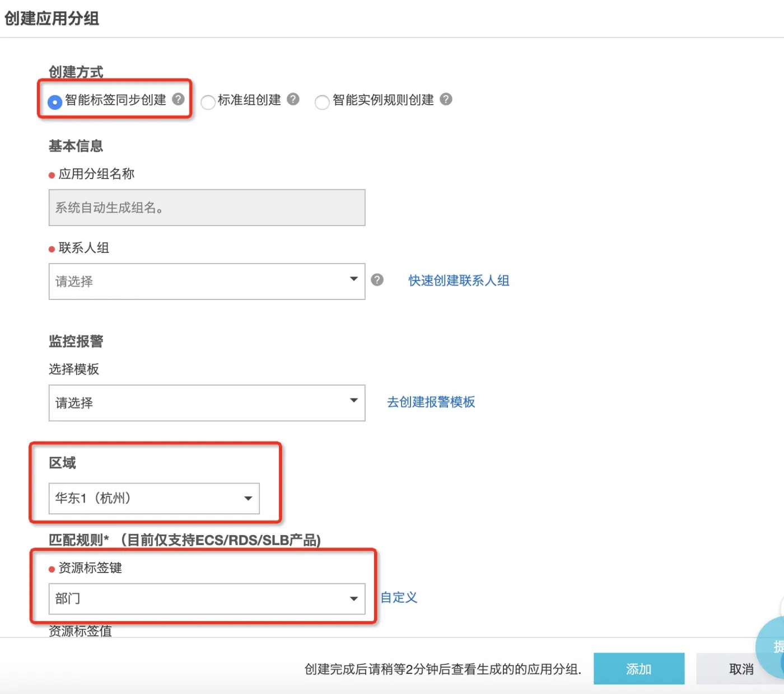Image resolution: width=784 pixels, height=694 pixels.
Task: Click the 联系人组 label
Action: [x=83, y=248]
